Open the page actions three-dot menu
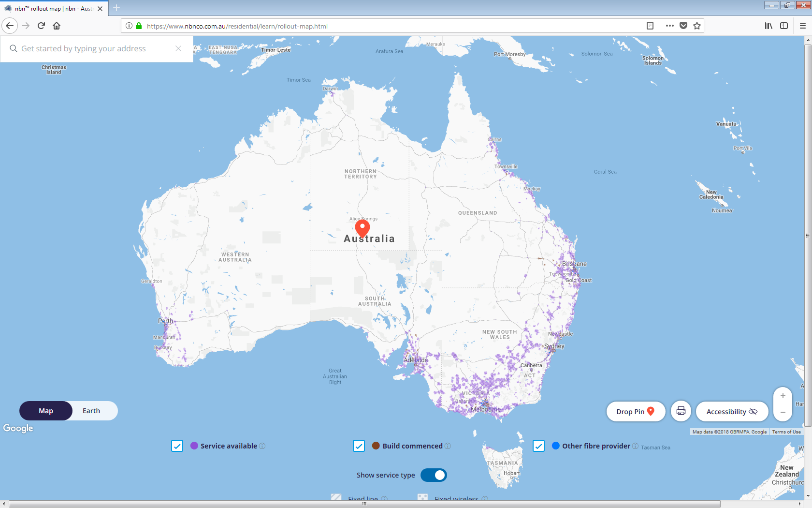The width and height of the screenshot is (812, 508). click(669, 26)
